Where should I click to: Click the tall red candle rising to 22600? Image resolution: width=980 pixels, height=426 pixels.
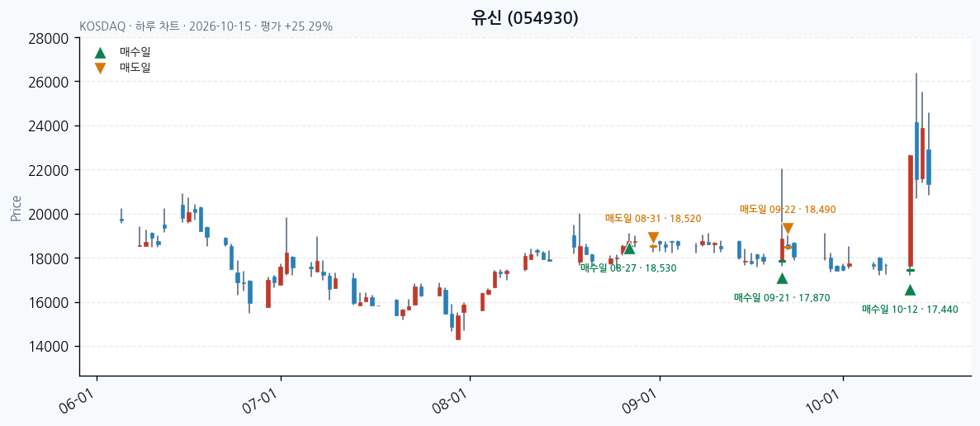[x=911, y=211]
